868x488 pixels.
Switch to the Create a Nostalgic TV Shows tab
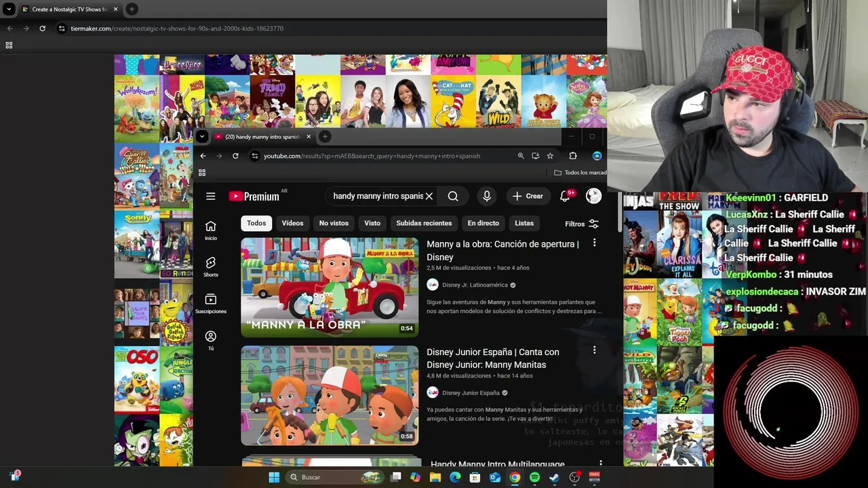(70, 9)
